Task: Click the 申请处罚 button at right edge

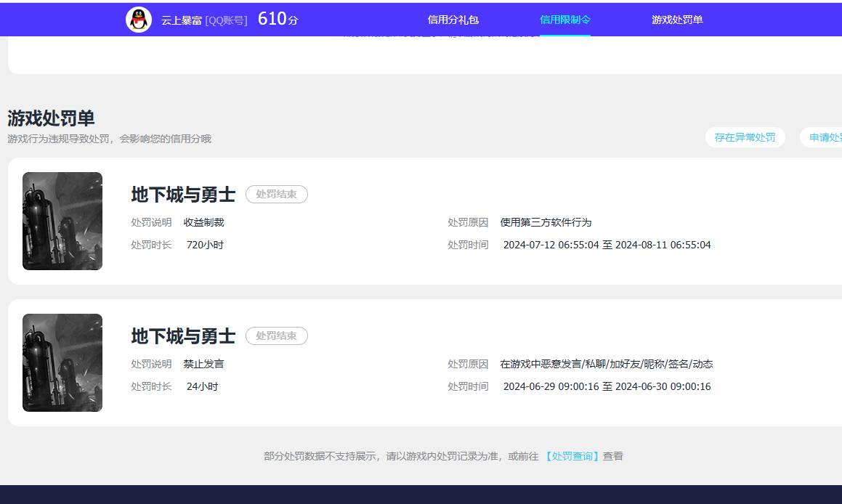Action: [822, 137]
